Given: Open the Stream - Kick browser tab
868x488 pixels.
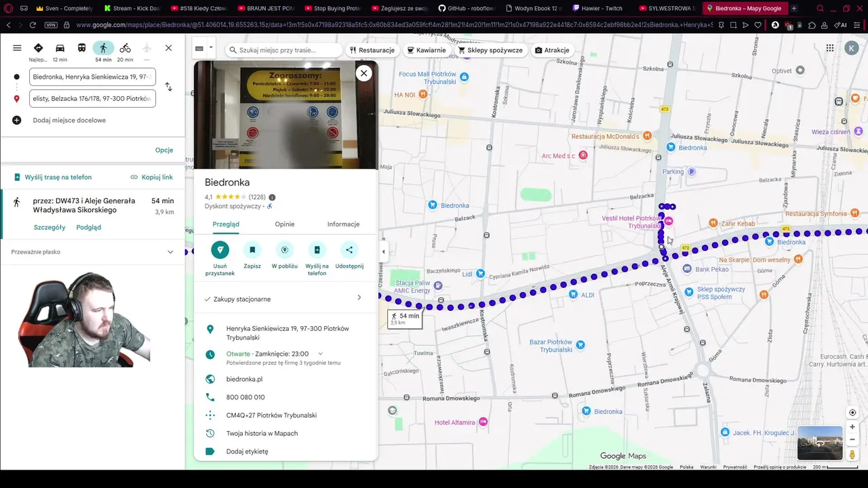Looking at the screenshot, I should pyautogui.click(x=132, y=8).
